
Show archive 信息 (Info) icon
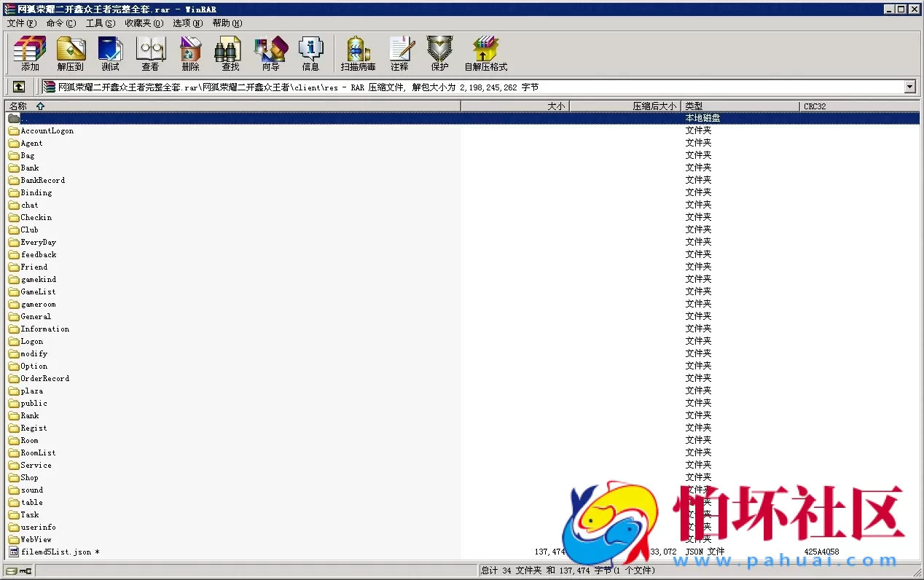coord(310,54)
